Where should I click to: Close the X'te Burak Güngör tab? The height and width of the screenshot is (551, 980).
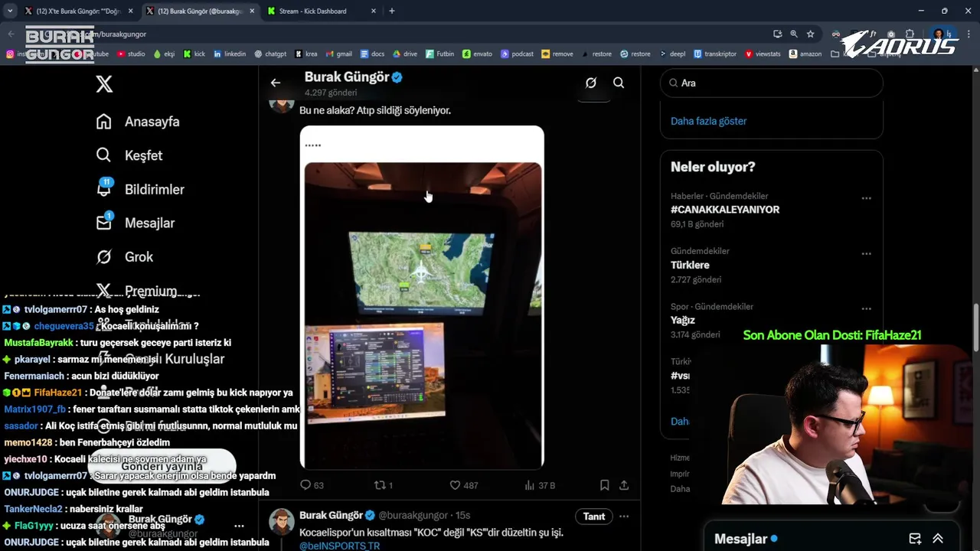click(x=130, y=11)
